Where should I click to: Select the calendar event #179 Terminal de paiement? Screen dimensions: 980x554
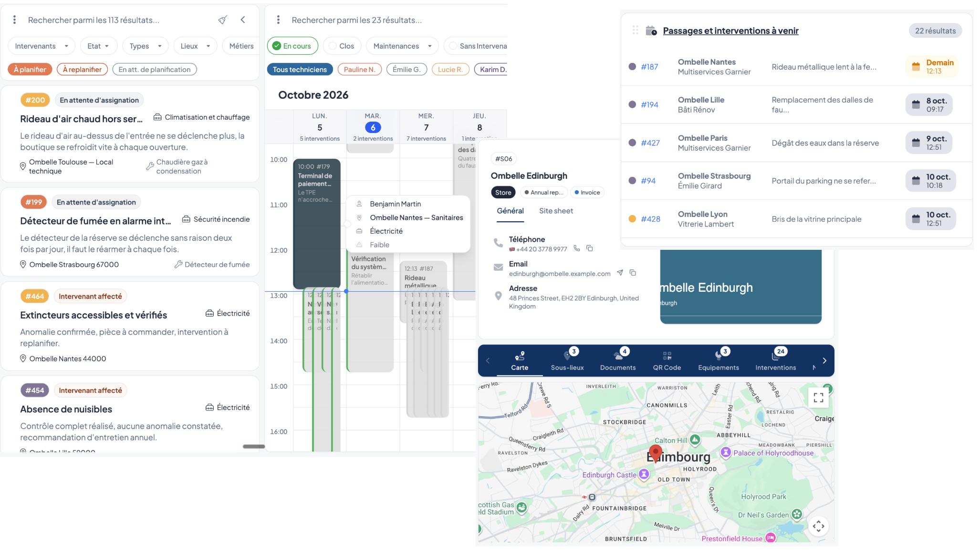click(x=317, y=224)
